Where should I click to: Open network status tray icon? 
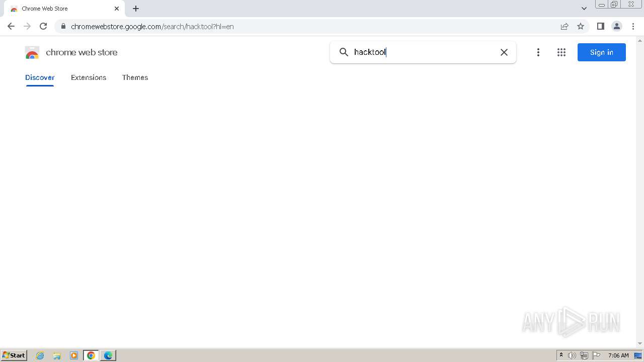[x=584, y=355]
